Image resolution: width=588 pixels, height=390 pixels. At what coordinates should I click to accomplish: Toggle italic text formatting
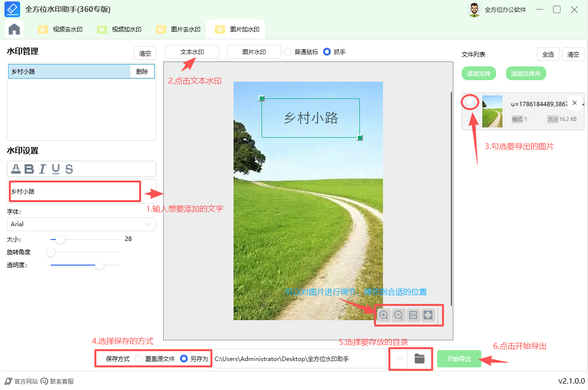click(42, 169)
